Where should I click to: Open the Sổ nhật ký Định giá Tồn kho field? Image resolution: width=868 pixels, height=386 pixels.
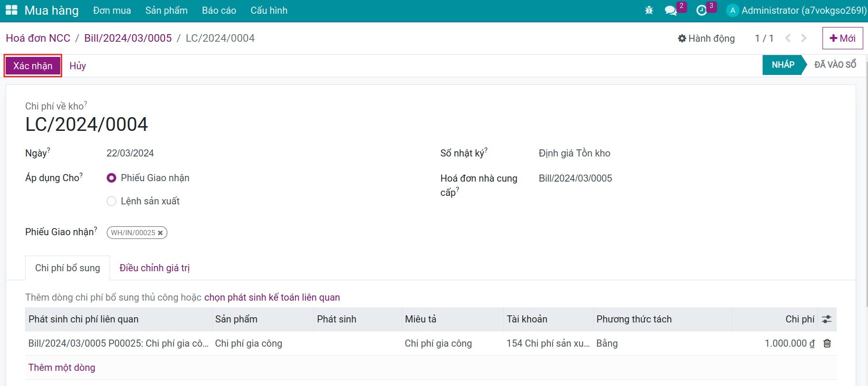click(574, 153)
